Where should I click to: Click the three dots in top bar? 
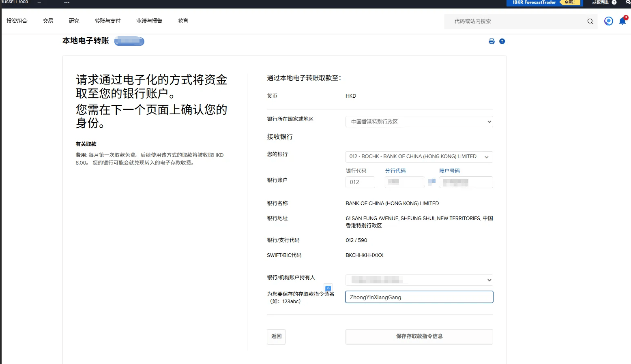click(x=67, y=2)
